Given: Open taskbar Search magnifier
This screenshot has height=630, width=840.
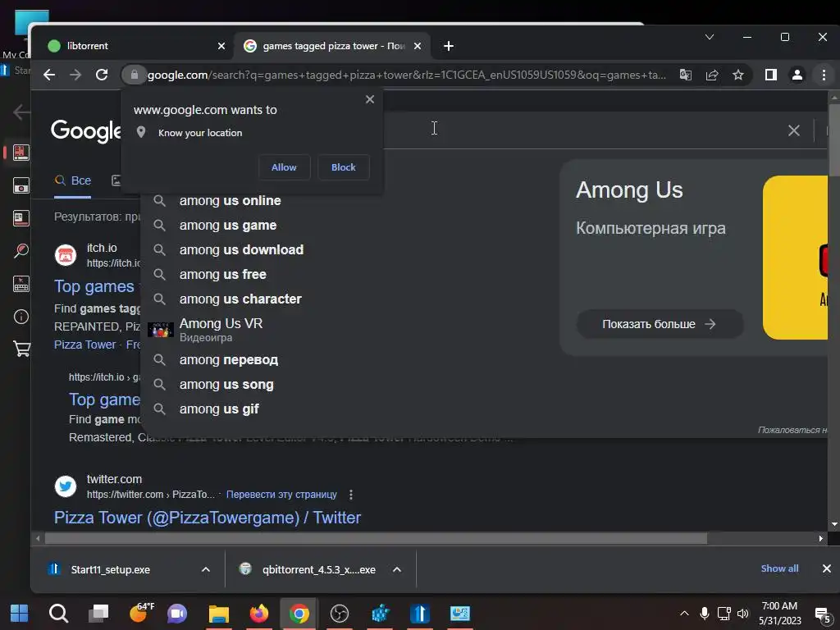Looking at the screenshot, I should 58,614.
